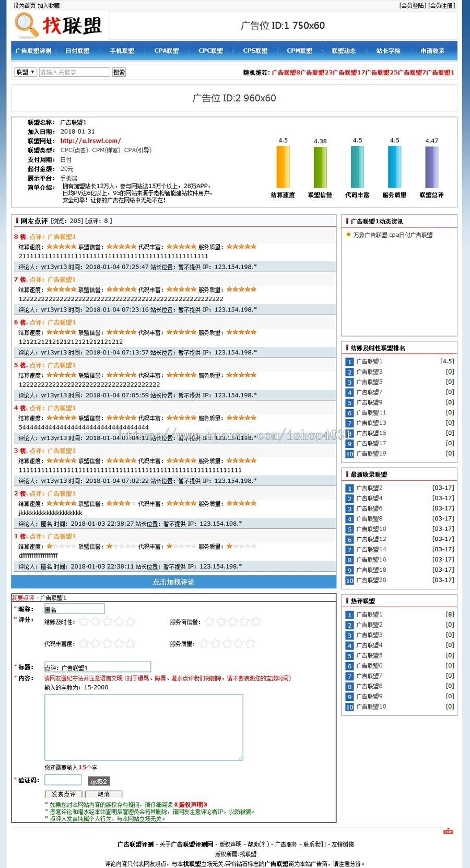Click into the 内容 review textarea
Image resolution: width=470 pixels, height=868 pixels.
click(144, 727)
